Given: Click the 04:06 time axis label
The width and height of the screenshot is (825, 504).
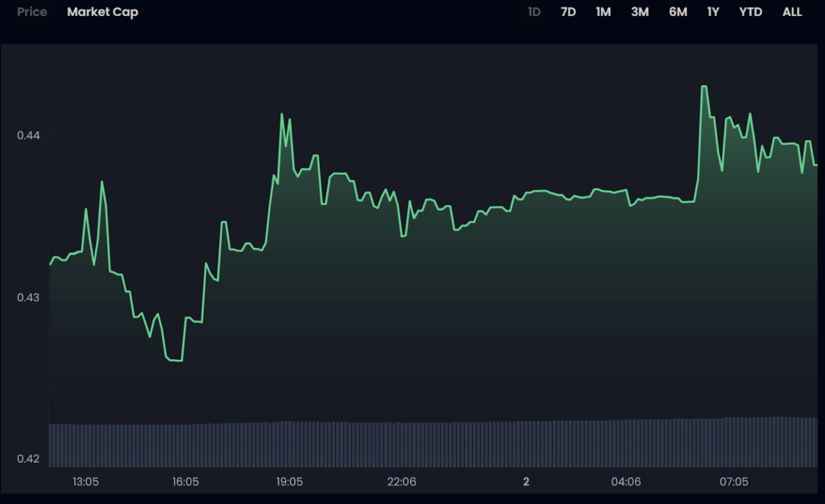Looking at the screenshot, I should [x=625, y=482].
